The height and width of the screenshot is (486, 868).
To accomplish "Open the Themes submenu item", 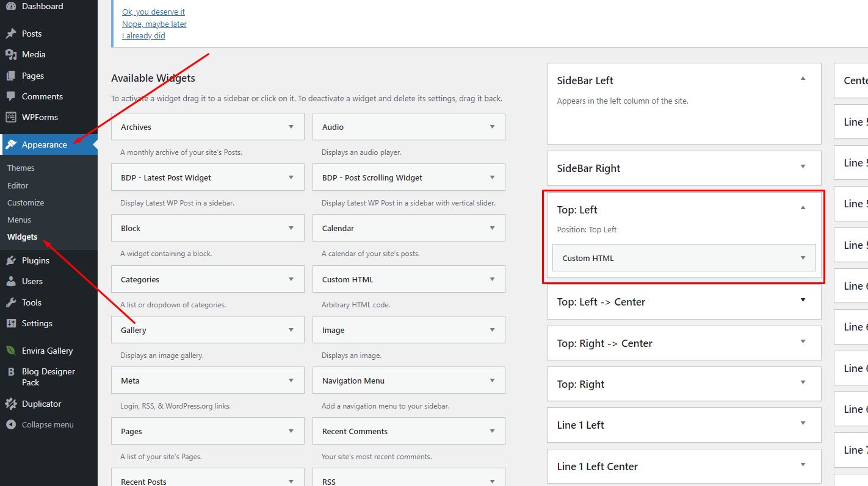I will click(21, 168).
